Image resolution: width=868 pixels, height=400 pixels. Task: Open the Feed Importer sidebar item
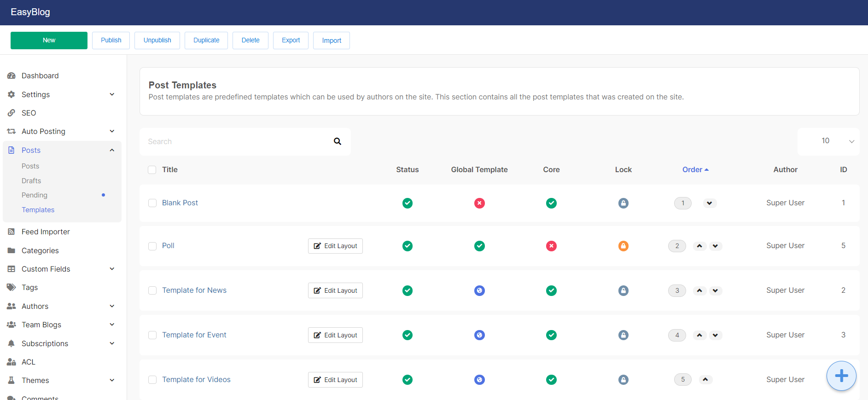coord(46,232)
